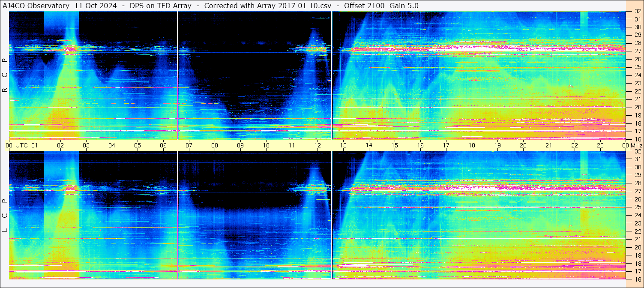Click the 22 hour label on UTC time axis

(x=575, y=145)
